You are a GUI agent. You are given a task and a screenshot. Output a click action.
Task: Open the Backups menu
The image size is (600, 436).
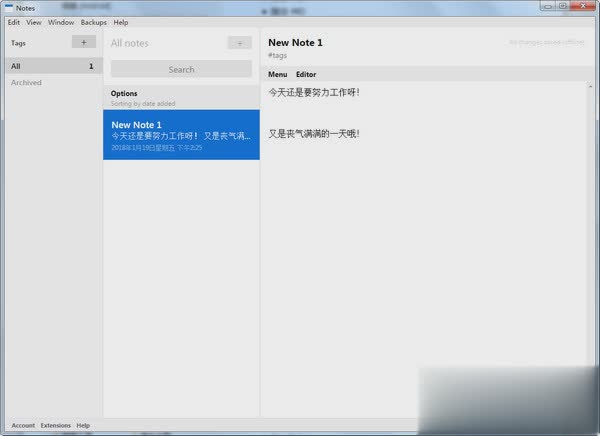coord(94,21)
